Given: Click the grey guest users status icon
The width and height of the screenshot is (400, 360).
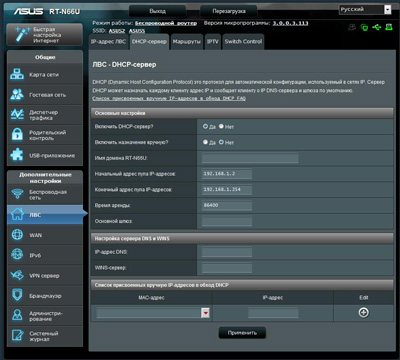Looking at the screenshot, I should coord(352,27).
